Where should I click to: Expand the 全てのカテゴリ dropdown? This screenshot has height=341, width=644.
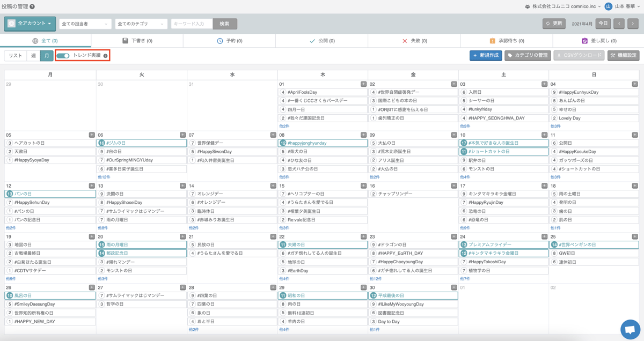(141, 24)
